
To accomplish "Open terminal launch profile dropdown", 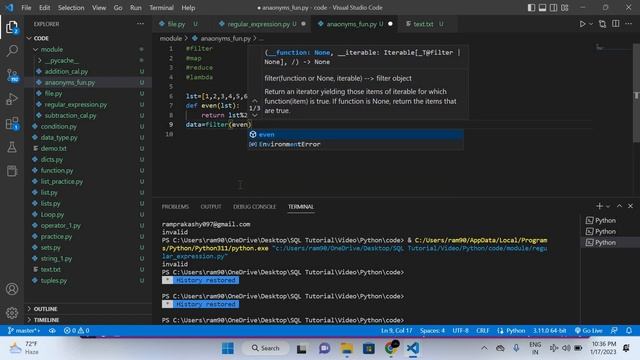I will point(608,207).
